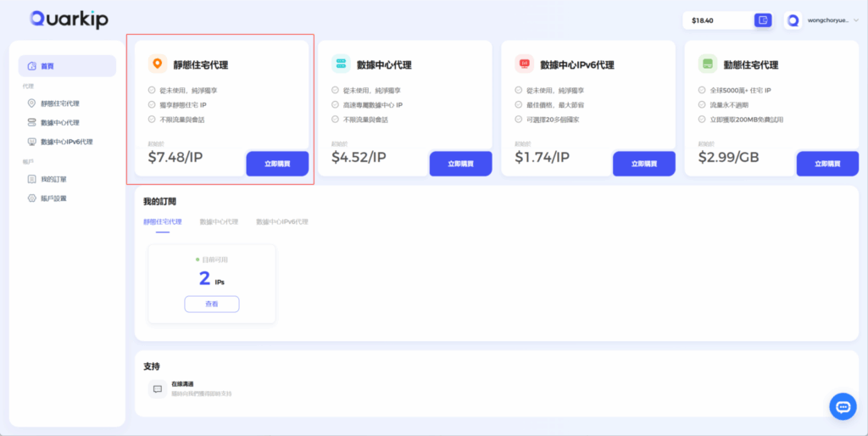Screen dimensions: 868x436
Task: Click the 數據中心代理 card title
Action: [x=384, y=64]
